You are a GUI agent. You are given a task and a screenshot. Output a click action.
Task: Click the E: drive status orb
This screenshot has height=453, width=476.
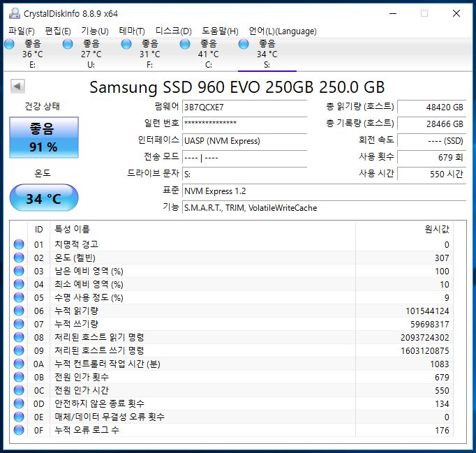(9, 45)
